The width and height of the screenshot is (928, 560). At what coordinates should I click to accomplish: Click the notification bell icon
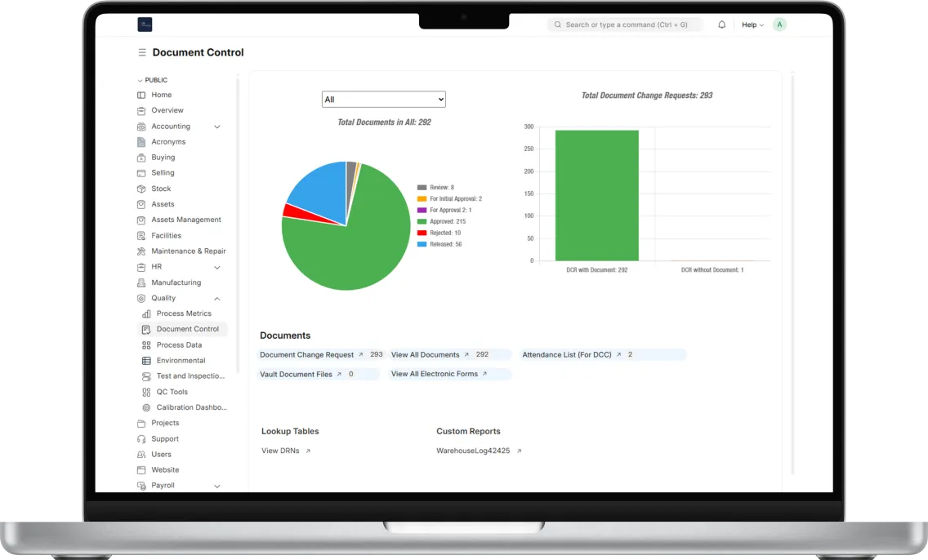point(721,25)
